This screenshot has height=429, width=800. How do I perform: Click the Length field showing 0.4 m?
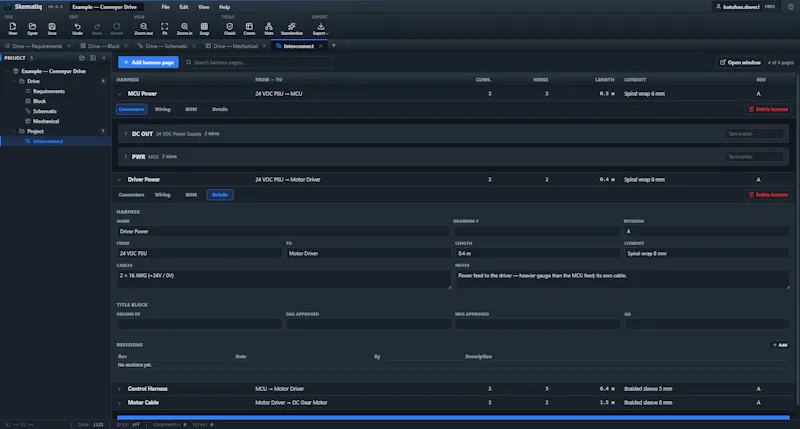click(x=537, y=253)
